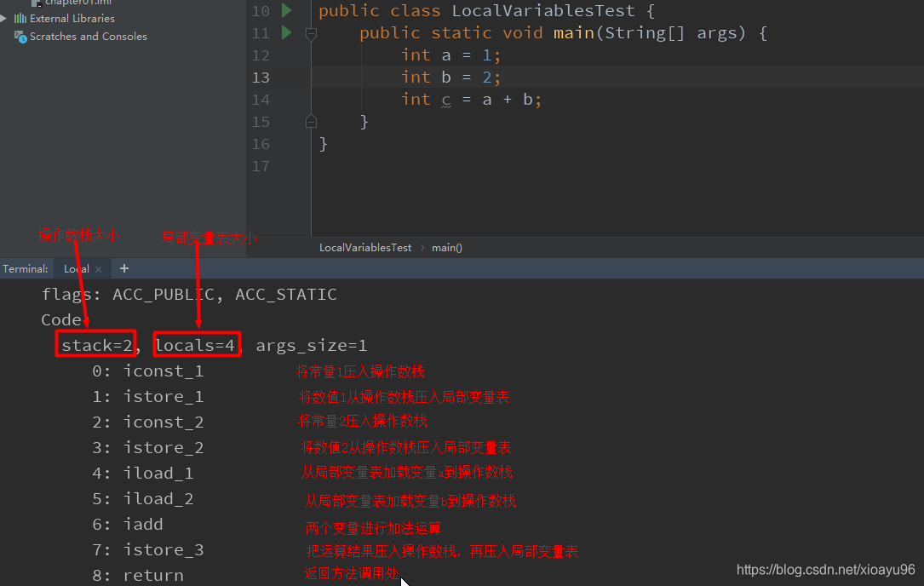Open Scratches and Consoles node
The width and height of the screenshot is (924, 586).
coord(89,37)
